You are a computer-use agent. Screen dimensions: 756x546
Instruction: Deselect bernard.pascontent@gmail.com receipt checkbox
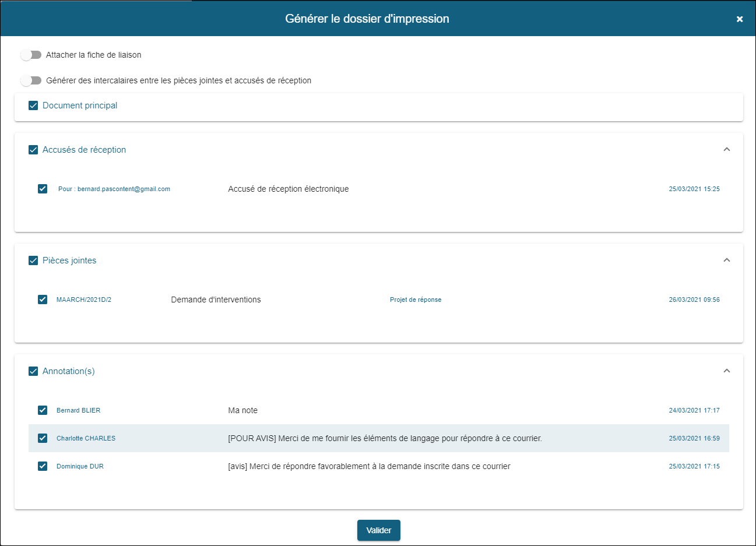(x=43, y=189)
